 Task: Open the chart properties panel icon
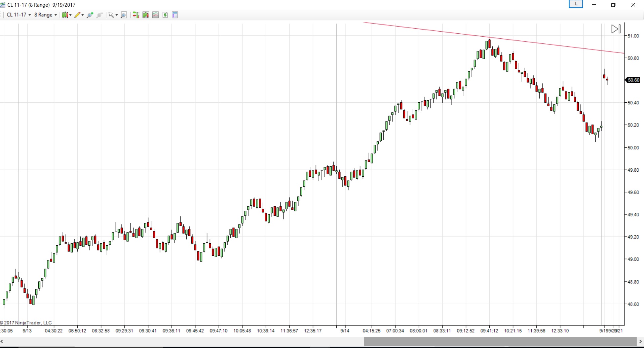pos(175,15)
